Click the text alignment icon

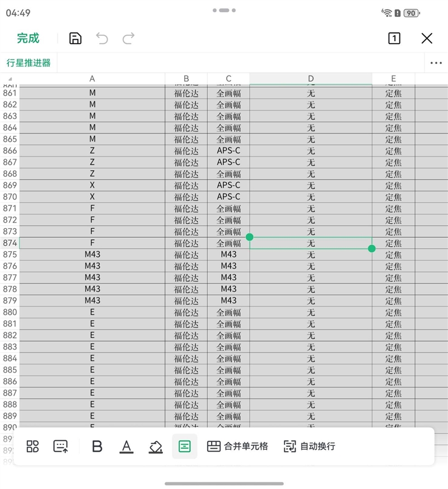pos(185,446)
